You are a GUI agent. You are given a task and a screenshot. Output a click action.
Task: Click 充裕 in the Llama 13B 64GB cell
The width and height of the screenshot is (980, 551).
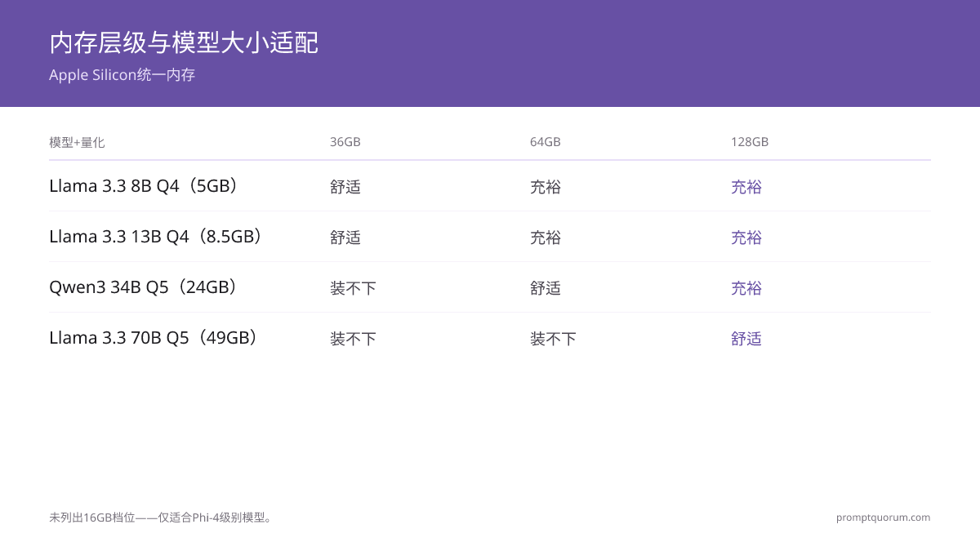546,238
